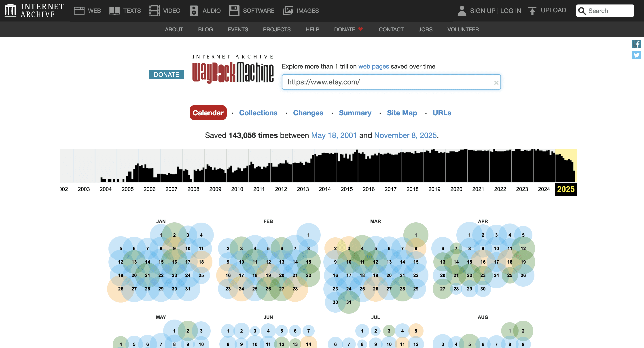Open the Web section icon
Viewport: 644px width, 348px height.
[x=79, y=11]
